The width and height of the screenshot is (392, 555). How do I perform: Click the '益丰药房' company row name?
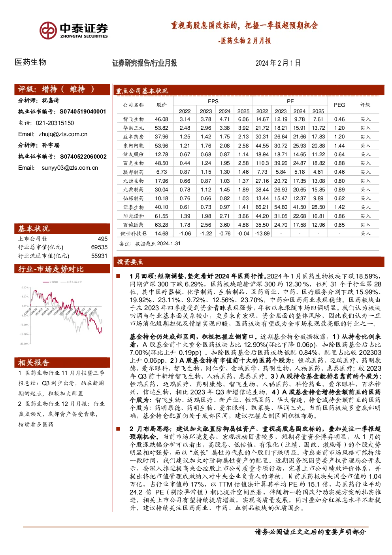134,137
